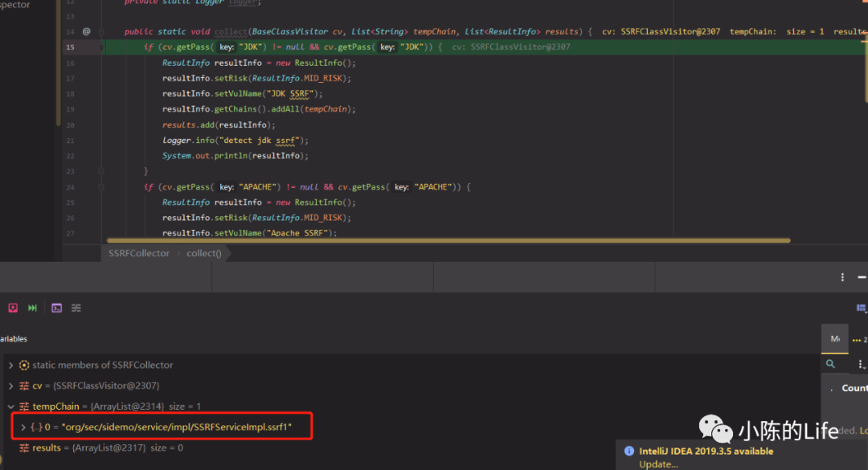
Task: Select tempChain = {ArrayList@2314} row
Action: coord(117,407)
